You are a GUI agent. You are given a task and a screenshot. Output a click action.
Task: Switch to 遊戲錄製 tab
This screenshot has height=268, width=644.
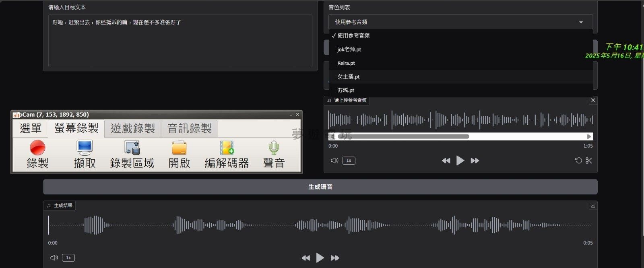point(133,128)
